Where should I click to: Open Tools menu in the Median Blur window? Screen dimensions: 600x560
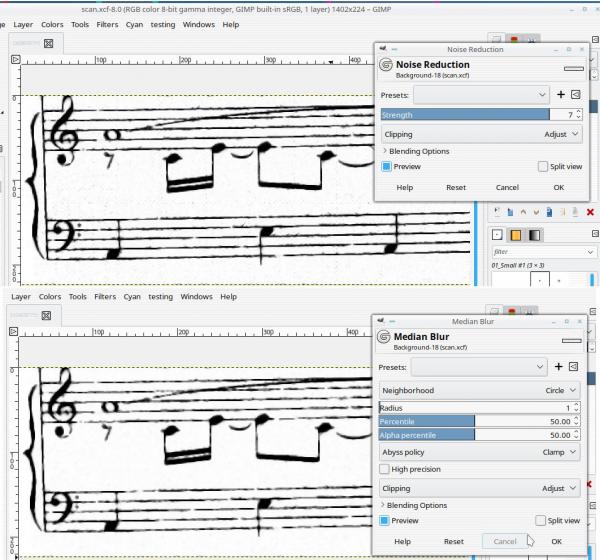(78, 297)
